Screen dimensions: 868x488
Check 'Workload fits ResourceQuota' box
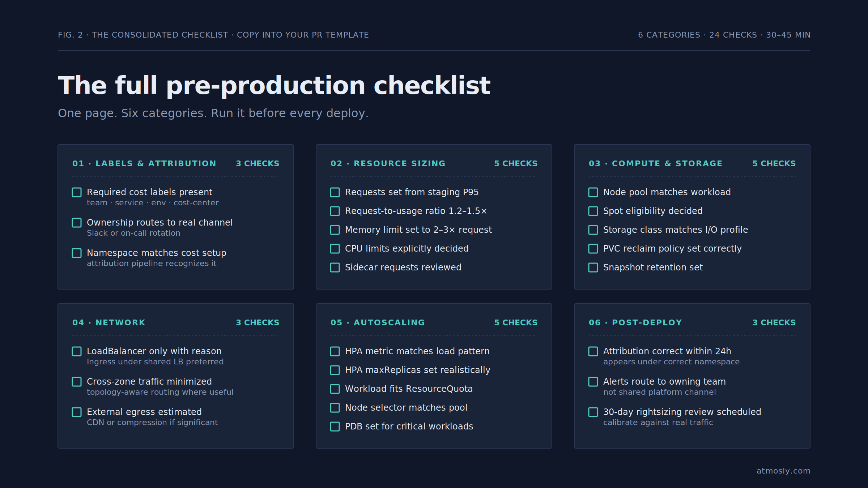[335, 389]
